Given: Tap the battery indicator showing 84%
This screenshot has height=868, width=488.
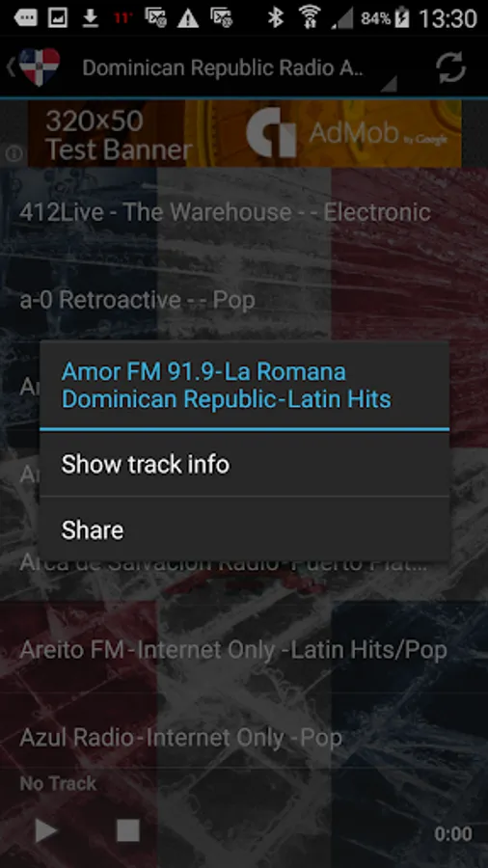Looking at the screenshot, I should 386,19.
